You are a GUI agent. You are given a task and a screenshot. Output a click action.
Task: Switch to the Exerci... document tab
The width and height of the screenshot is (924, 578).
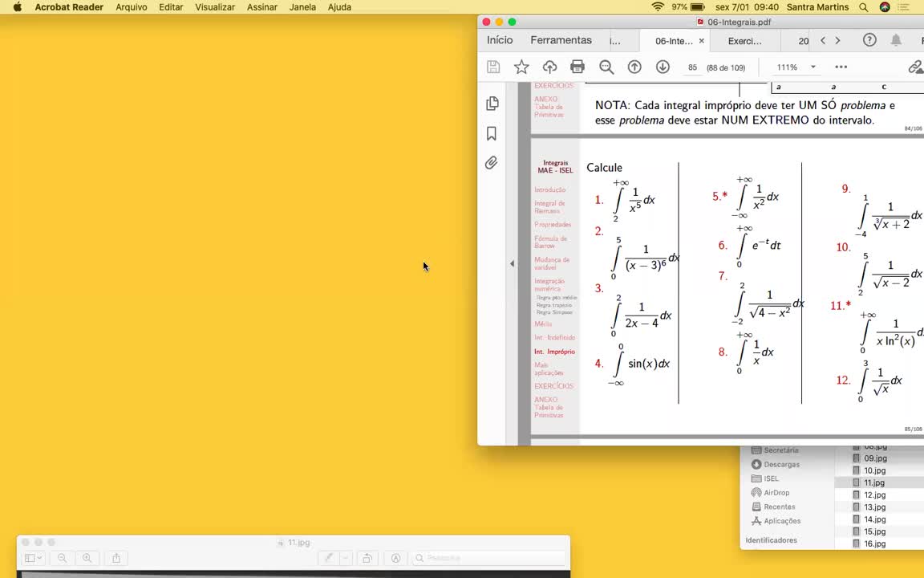[745, 41]
